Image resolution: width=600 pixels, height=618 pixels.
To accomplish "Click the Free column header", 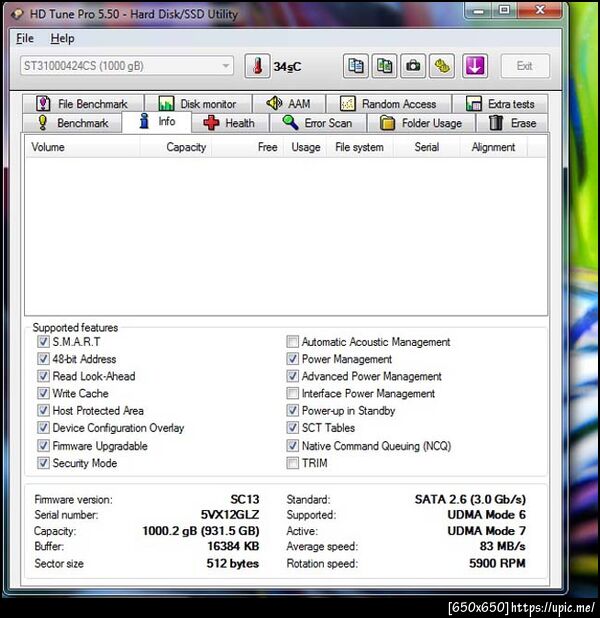I will point(248,147).
